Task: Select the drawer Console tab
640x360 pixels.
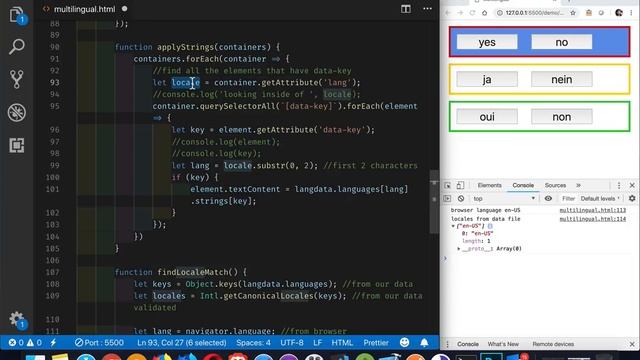Action: click(468, 344)
